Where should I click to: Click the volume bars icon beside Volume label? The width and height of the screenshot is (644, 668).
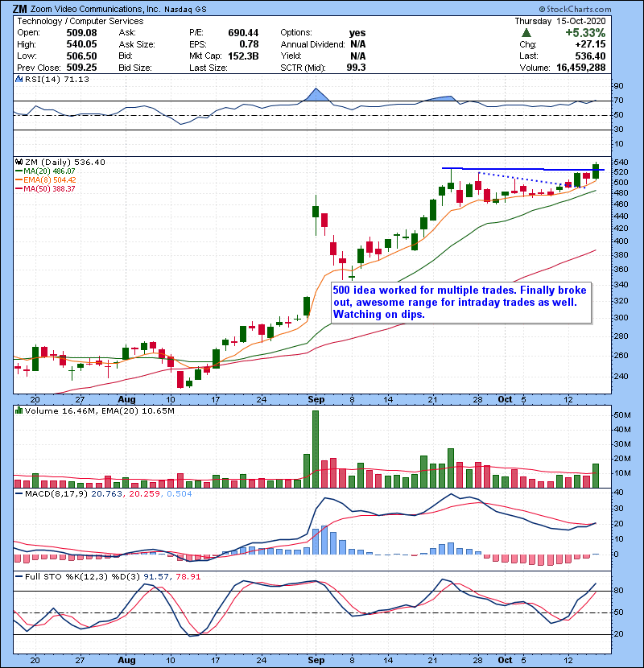tap(19, 410)
